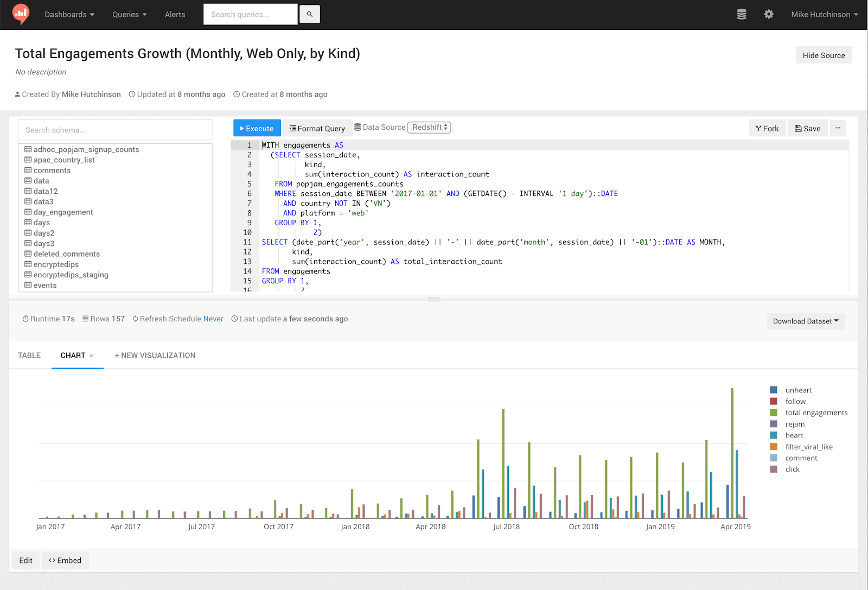
Task: Click the heart legend color swatch
Action: [x=774, y=435]
